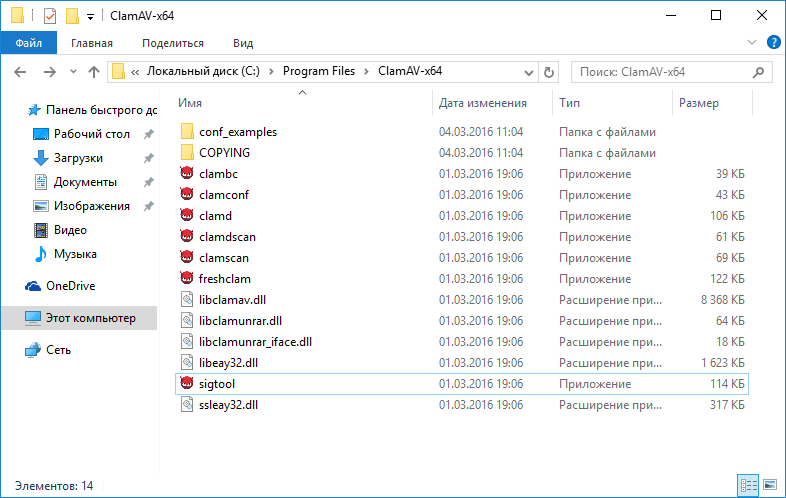Open the Файл menu
Viewport: 786px width, 498px height.
(x=28, y=43)
